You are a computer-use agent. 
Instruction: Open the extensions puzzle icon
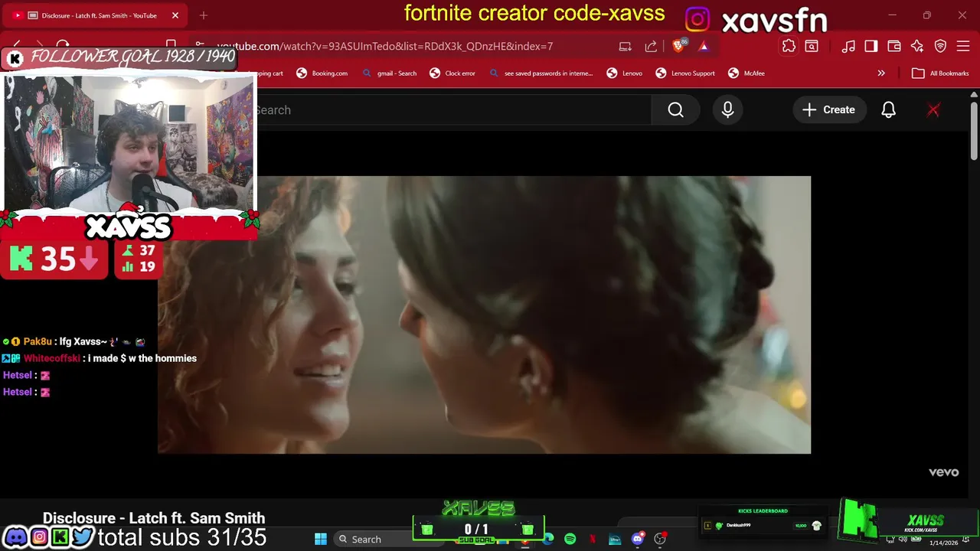coord(789,46)
